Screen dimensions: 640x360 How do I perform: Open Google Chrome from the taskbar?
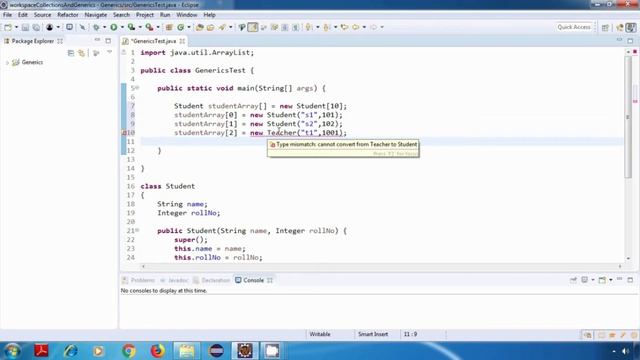[x=129, y=351]
